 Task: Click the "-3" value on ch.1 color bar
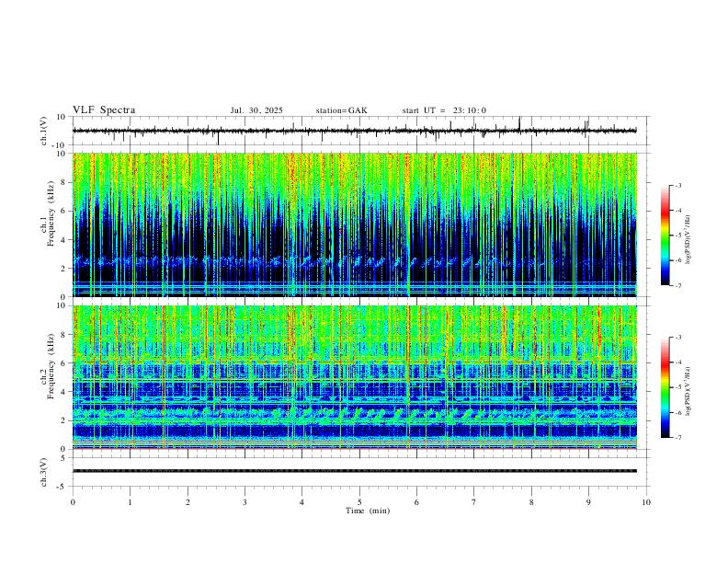coord(677,185)
